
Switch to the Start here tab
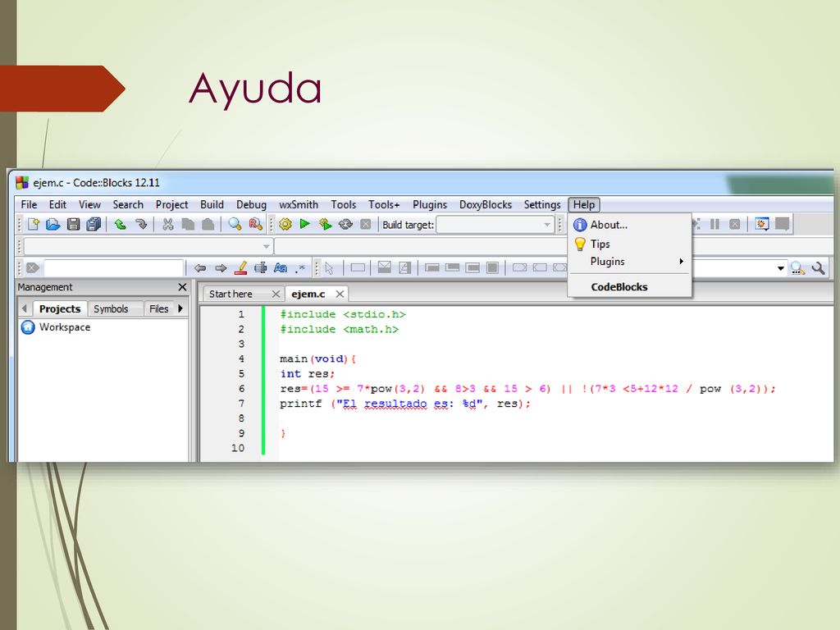point(231,294)
